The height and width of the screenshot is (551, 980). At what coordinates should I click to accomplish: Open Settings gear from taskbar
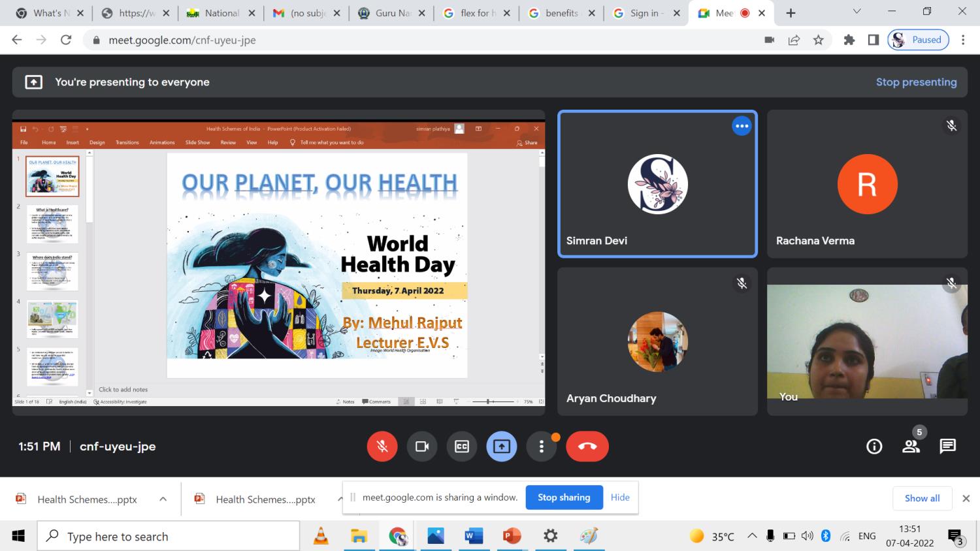[x=550, y=536]
